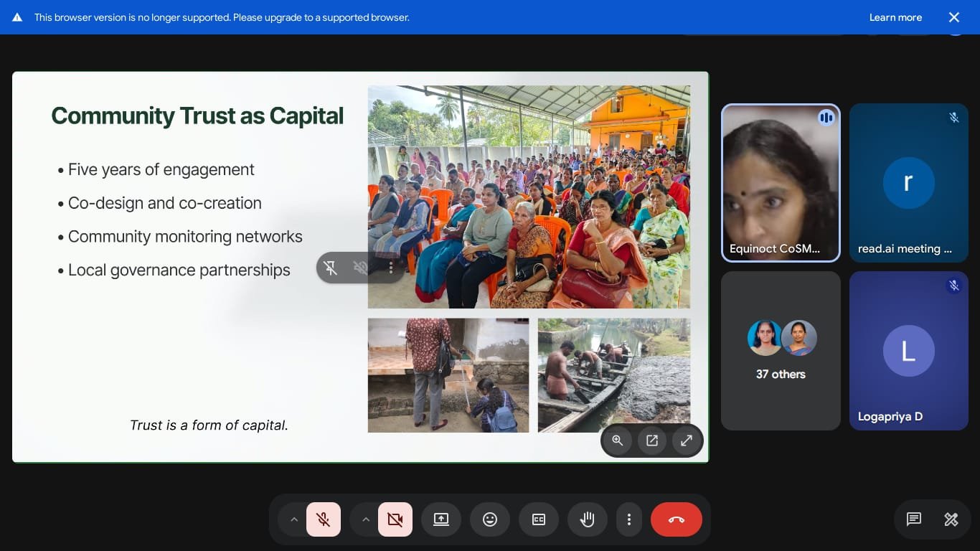
Task: Open the Learn more link in the banner
Action: click(895, 17)
